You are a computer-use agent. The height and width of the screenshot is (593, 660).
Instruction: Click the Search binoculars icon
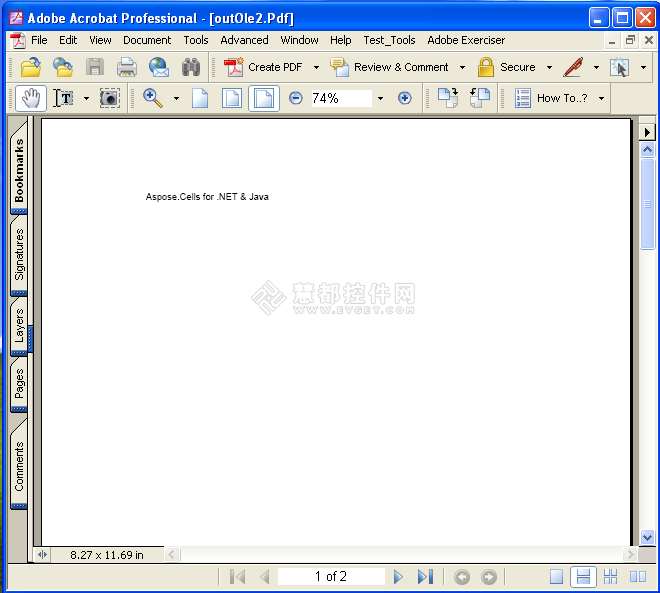(x=191, y=67)
